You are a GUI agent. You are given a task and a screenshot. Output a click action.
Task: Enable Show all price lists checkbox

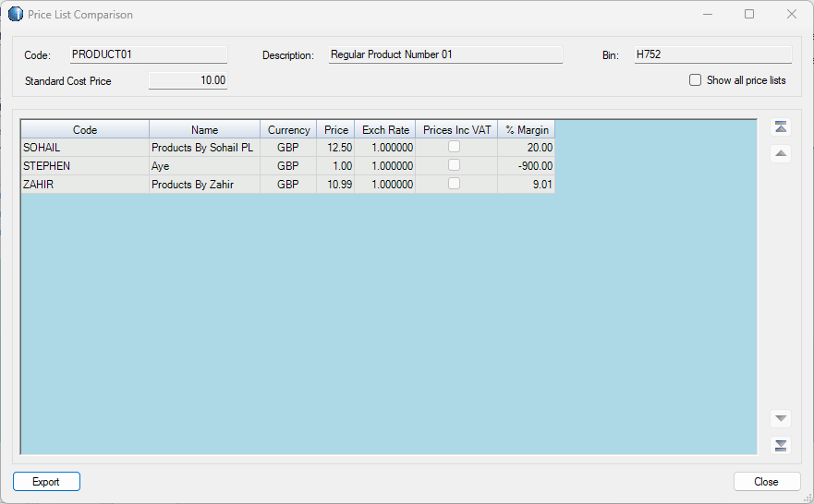696,80
